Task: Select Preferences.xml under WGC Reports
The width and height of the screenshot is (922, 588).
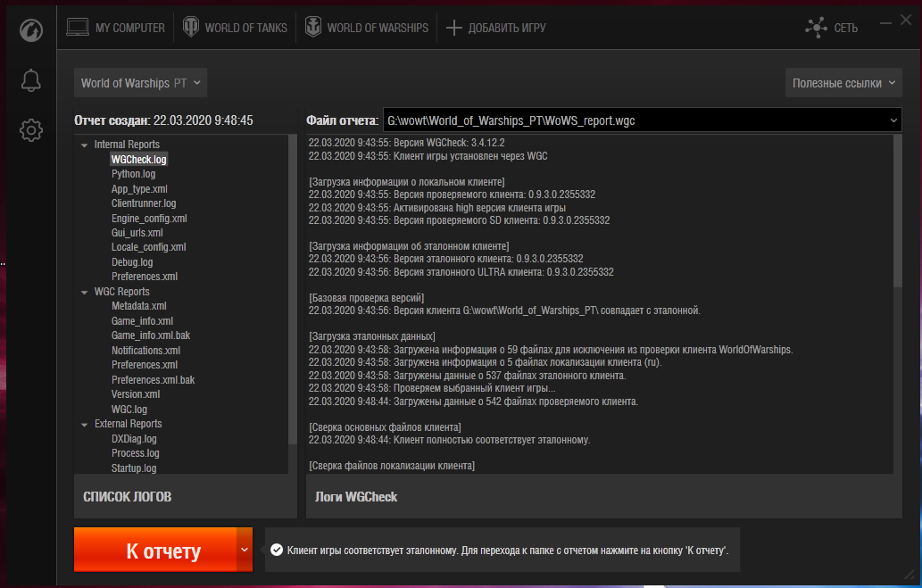Action: click(x=145, y=365)
